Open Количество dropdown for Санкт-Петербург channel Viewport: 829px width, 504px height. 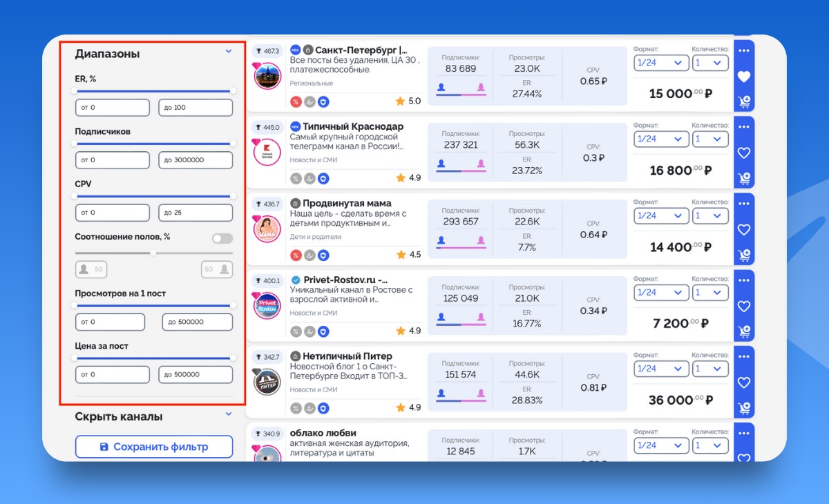click(711, 63)
